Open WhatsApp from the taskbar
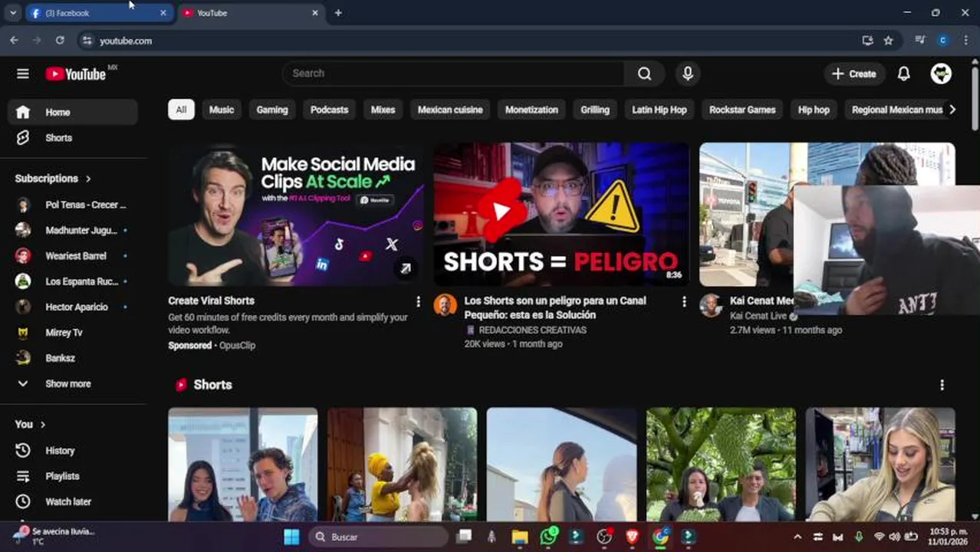 pos(549,537)
